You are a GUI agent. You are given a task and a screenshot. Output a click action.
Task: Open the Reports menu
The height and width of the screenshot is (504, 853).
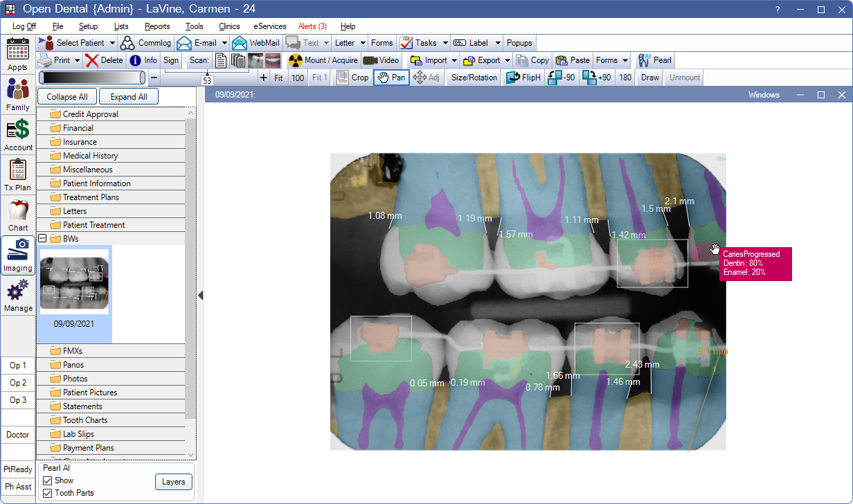[157, 26]
